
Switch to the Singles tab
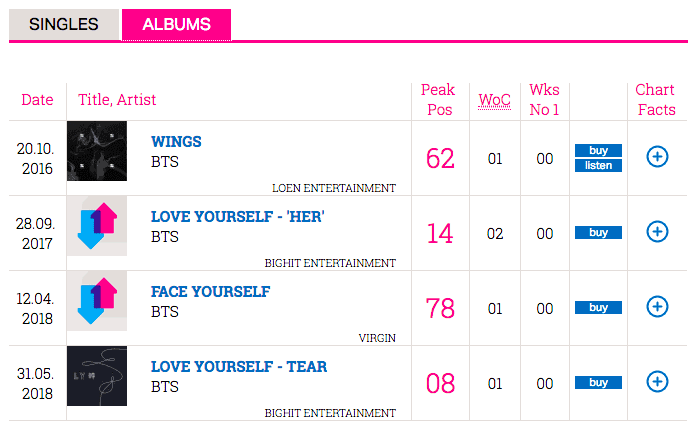(x=64, y=24)
